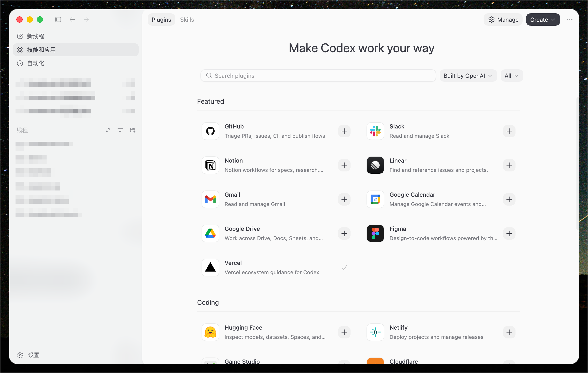The height and width of the screenshot is (373, 588).
Task: Open the Linear plugin icon
Action: coord(375,165)
